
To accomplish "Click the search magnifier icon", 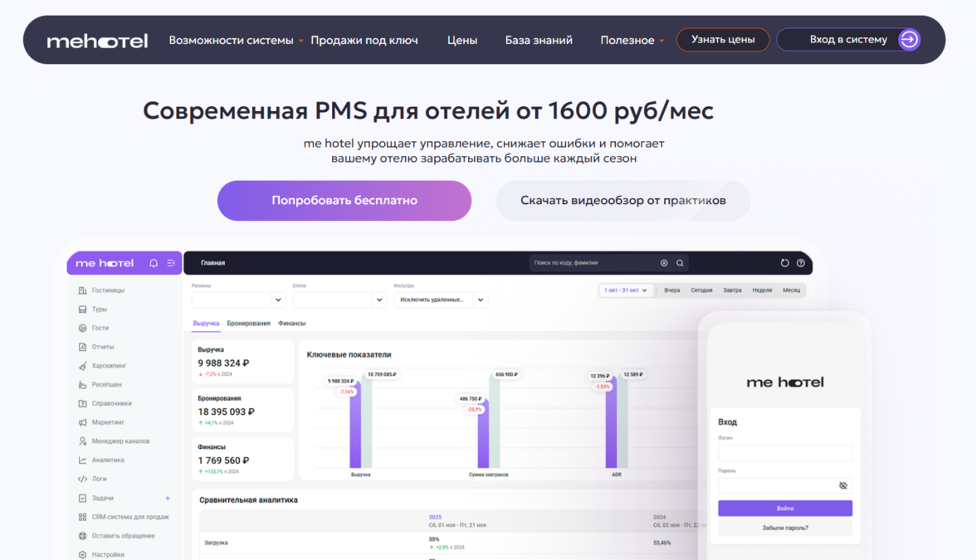I will point(681,263).
